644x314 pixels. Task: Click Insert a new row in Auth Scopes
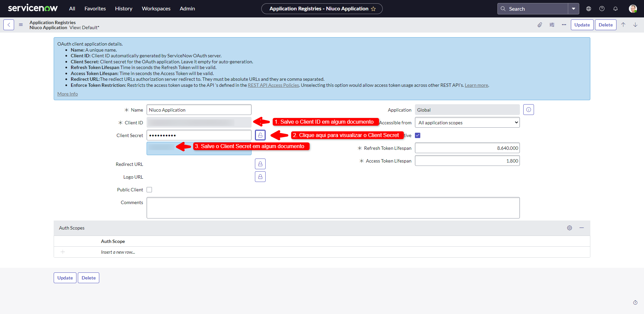tap(118, 252)
